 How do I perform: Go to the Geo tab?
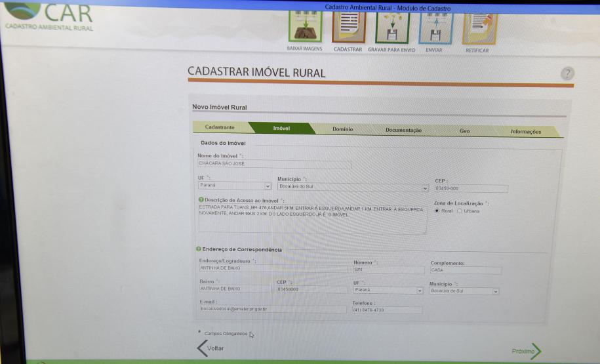(464, 131)
